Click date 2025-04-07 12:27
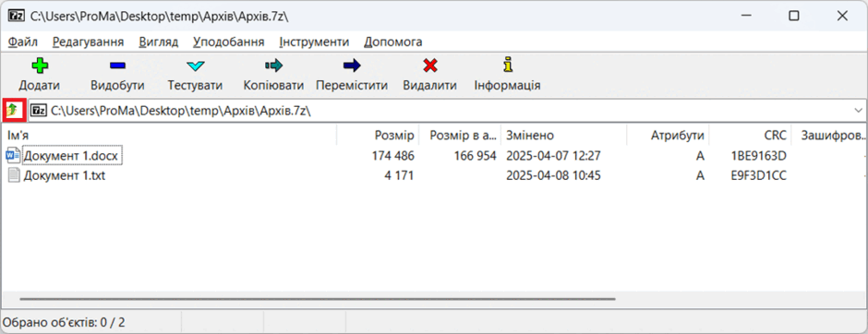Viewport: 868px width, 334px height. 553,157
